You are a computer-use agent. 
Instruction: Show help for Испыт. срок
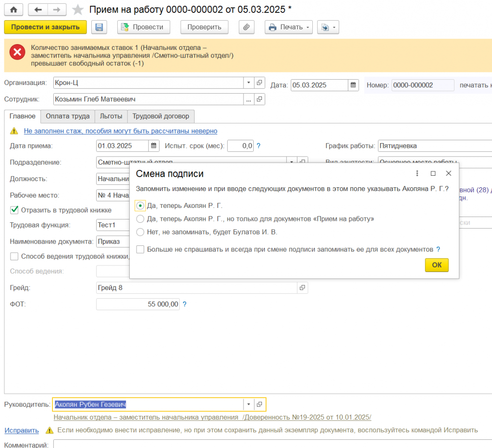pos(258,146)
